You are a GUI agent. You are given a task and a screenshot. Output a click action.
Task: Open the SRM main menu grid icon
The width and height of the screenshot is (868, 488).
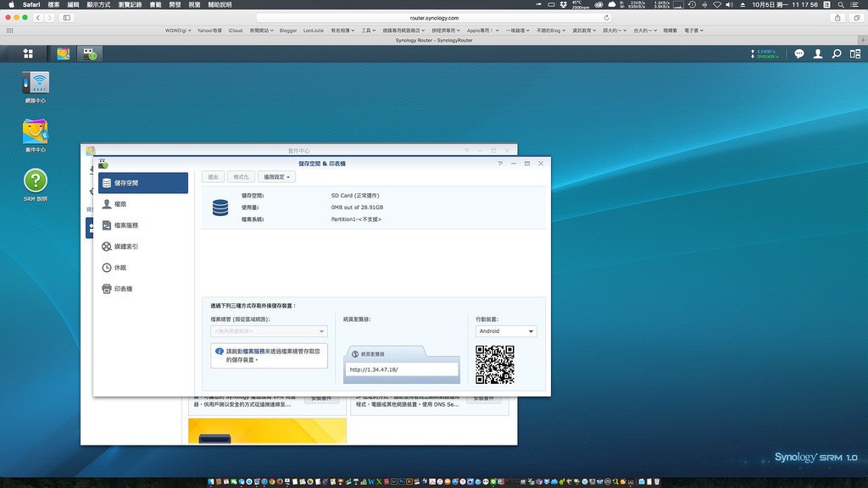[x=28, y=53]
